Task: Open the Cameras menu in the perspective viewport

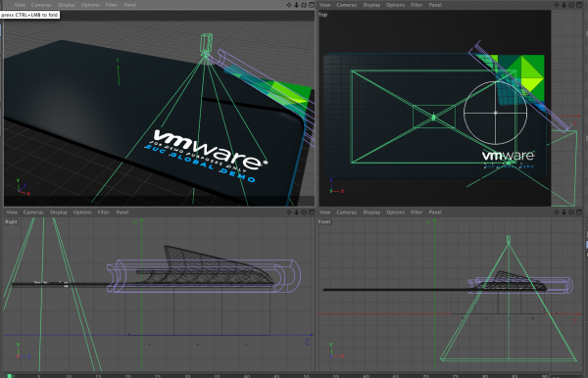Action: [x=41, y=5]
